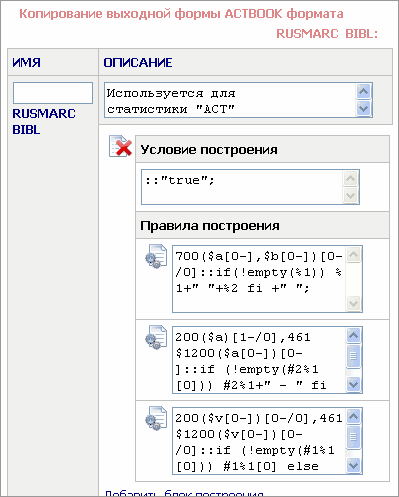399x497 pixels.
Task: Click scroll thumb of 200($v) rule box
Action: point(353,437)
